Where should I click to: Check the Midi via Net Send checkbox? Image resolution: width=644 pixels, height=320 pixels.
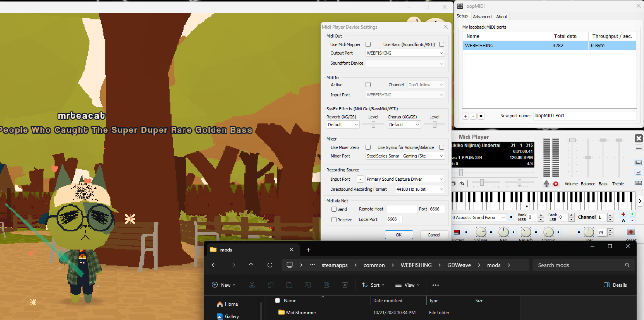coord(334,209)
